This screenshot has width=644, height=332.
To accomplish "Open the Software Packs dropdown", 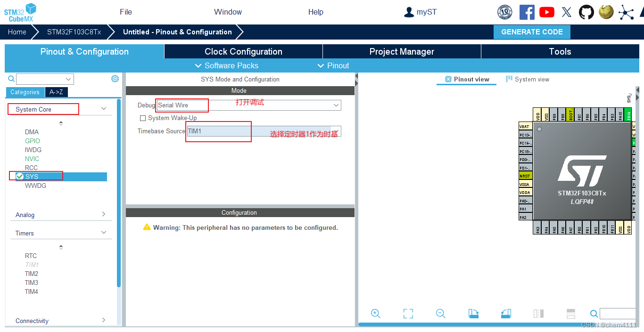I will pos(227,65).
